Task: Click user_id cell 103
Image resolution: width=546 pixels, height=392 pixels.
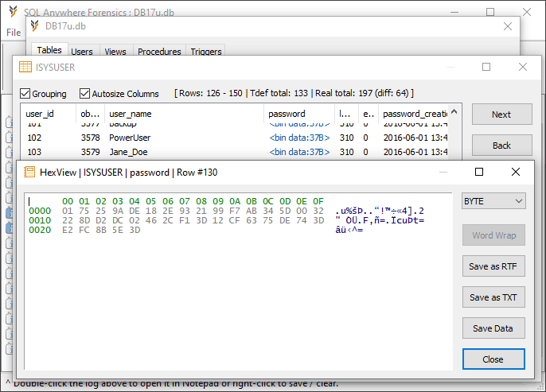Action: 34,152
